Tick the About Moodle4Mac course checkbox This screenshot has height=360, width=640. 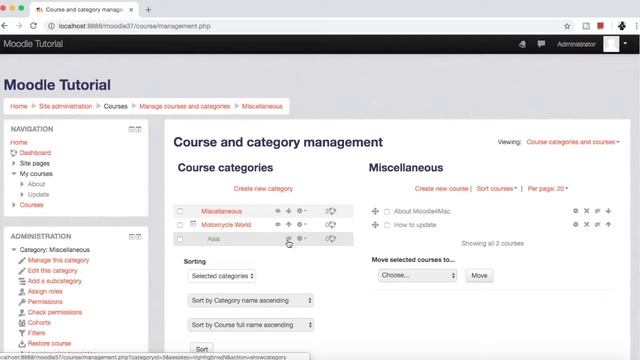(387, 211)
